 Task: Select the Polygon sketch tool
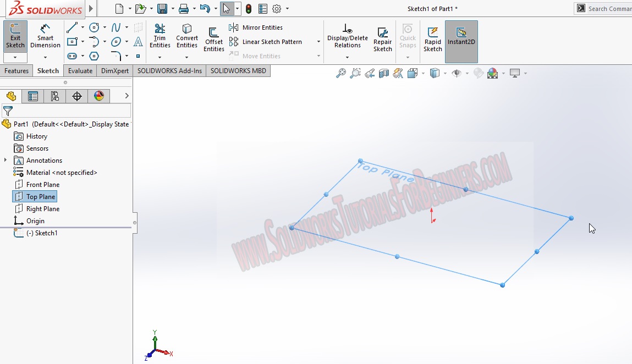(x=94, y=56)
